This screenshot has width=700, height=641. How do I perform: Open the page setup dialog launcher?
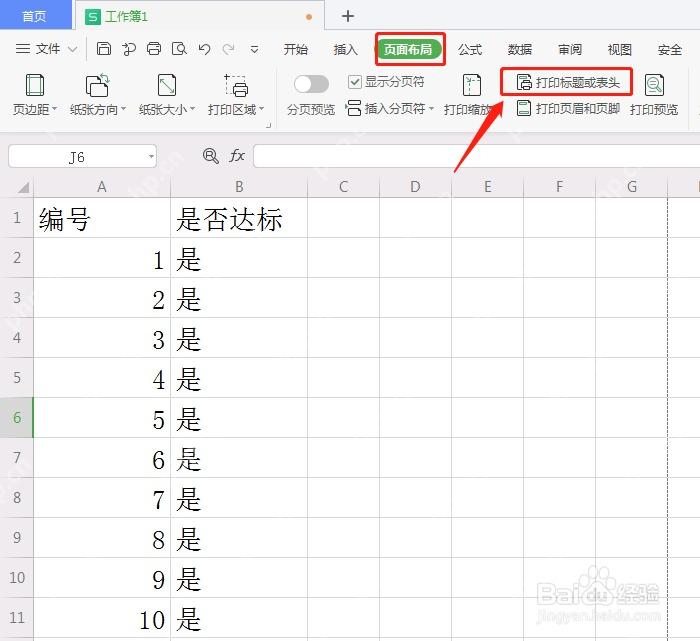tap(269, 125)
